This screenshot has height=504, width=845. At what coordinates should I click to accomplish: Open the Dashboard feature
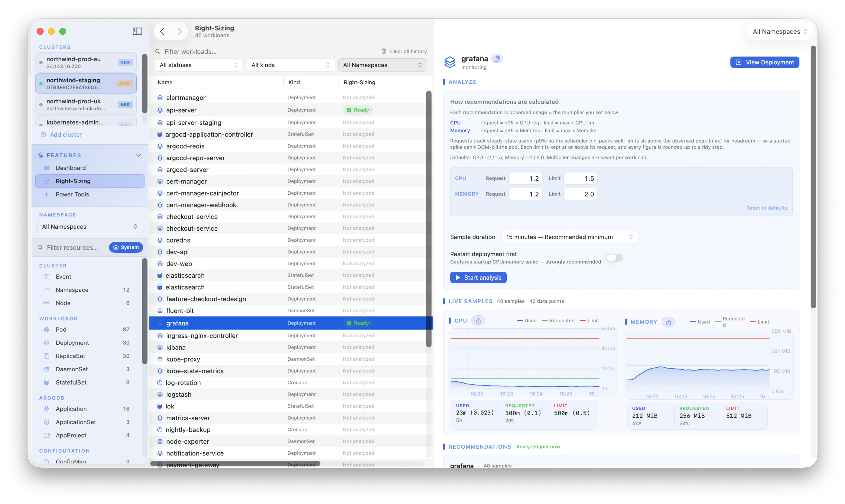[x=90, y=168]
